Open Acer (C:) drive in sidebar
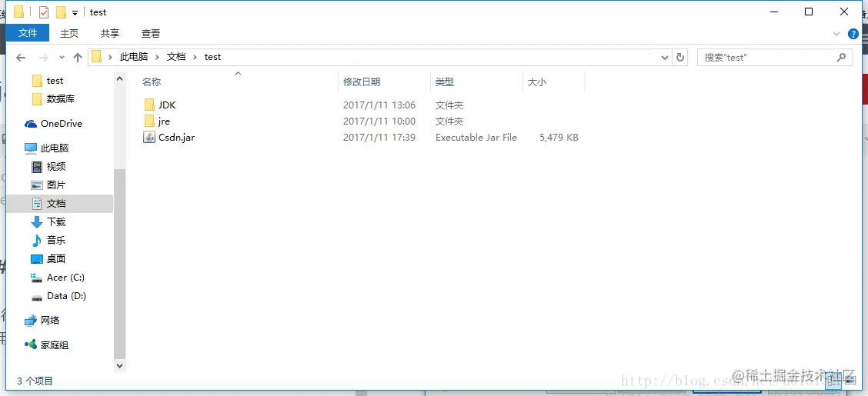The image size is (868, 396). pos(65,277)
